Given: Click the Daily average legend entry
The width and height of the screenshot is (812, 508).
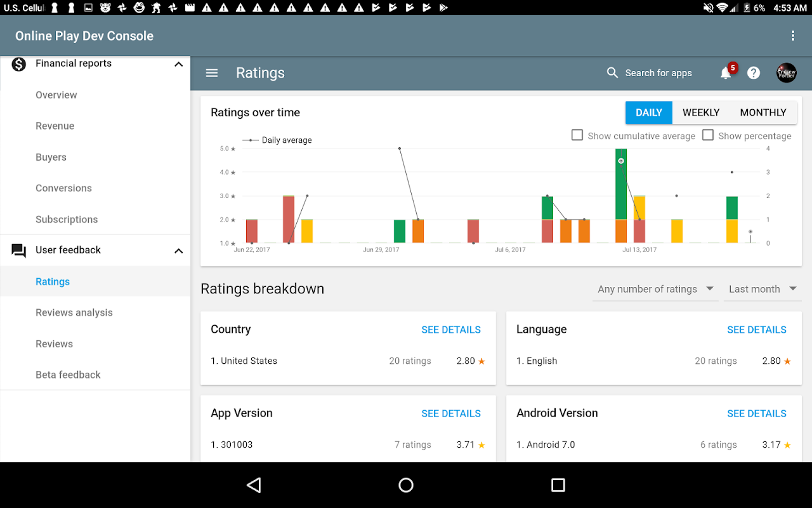Looking at the screenshot, I should click(277, 140).
